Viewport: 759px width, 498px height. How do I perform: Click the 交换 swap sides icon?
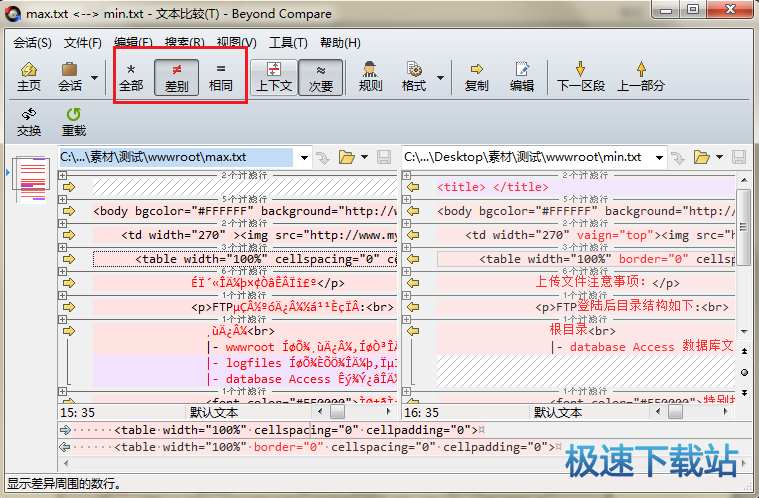click(x=29, y=122)
